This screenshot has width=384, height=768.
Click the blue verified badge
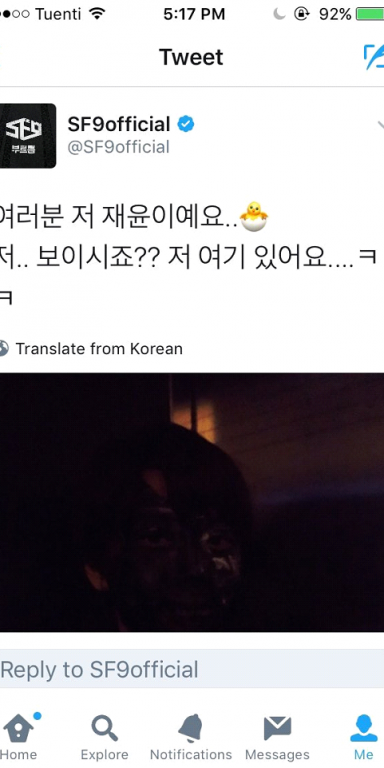[x=186, y=124]
